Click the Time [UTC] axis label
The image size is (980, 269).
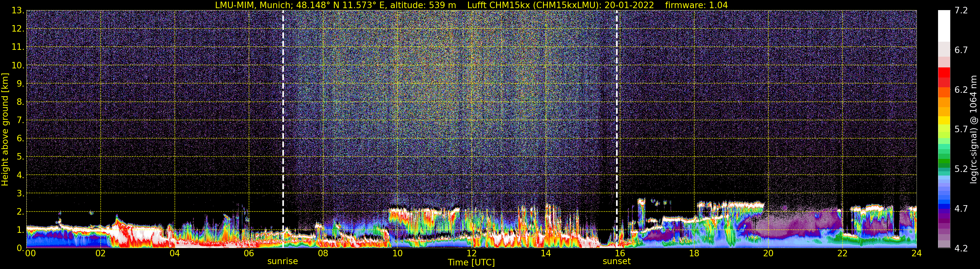[471, 262]
